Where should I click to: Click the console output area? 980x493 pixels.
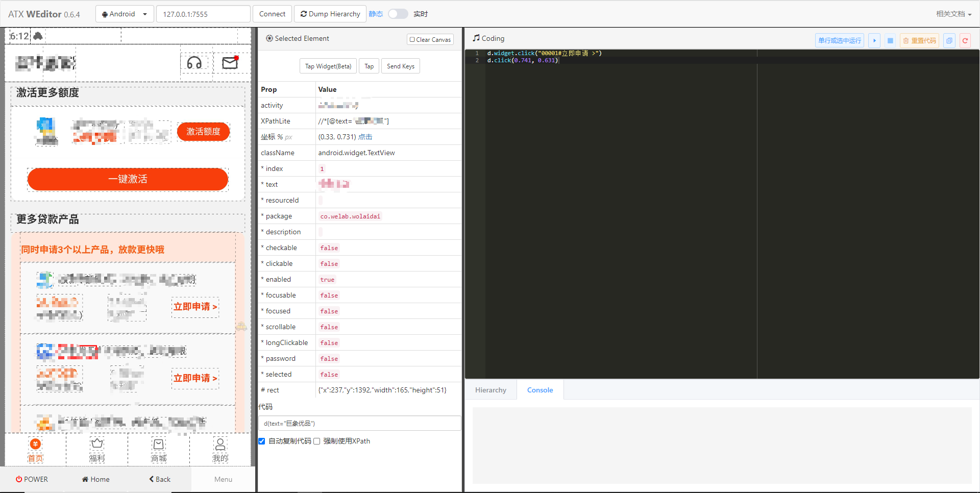[x=722, y=446]
